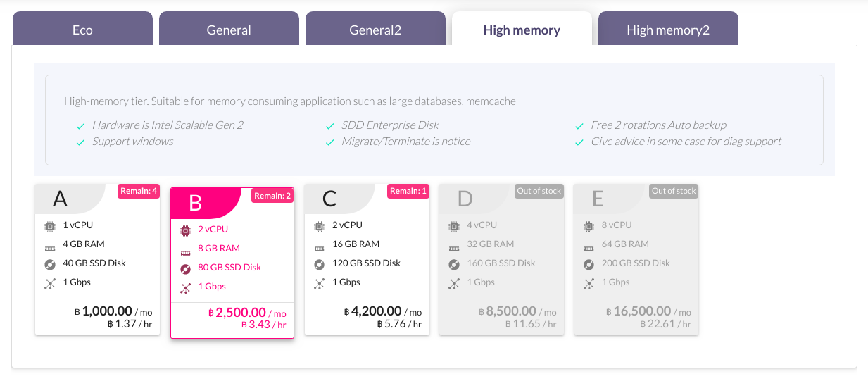
Task: Switch to the High memory2 tab
Action: [668, 29]
